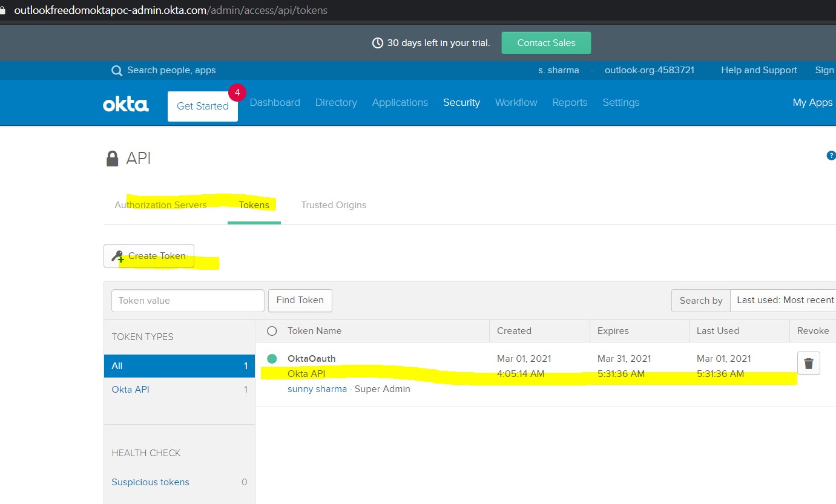Image resolution: width=836 pixels, height=504 pixels.
Task: Open My Apps link
Action: point(813,102)
